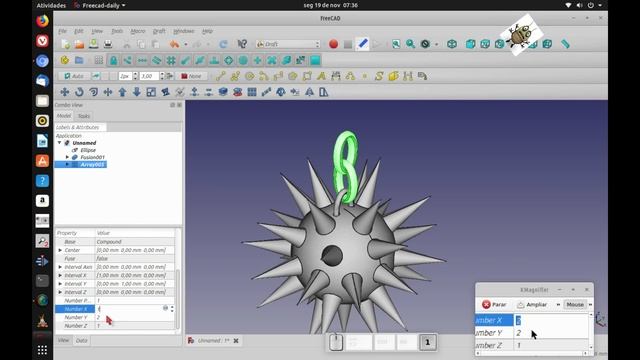This screenshot has height=360, width=640.
Task: Select the Ellipse item in the tree
Action: (x=88, y=150)
